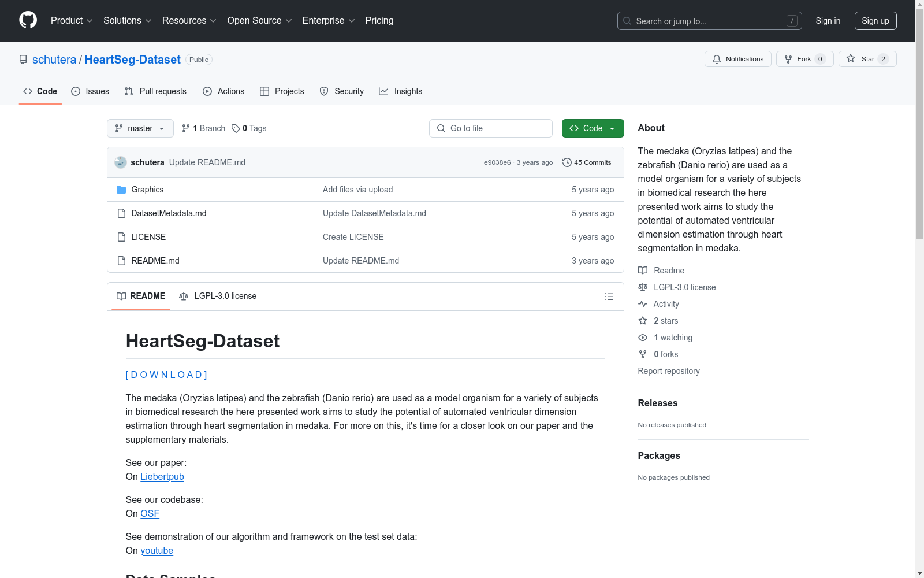Image resolution: width=924 pixels, height=578 pixels.
Task: Go to the Pricing page
Action: tap(379, 21)
